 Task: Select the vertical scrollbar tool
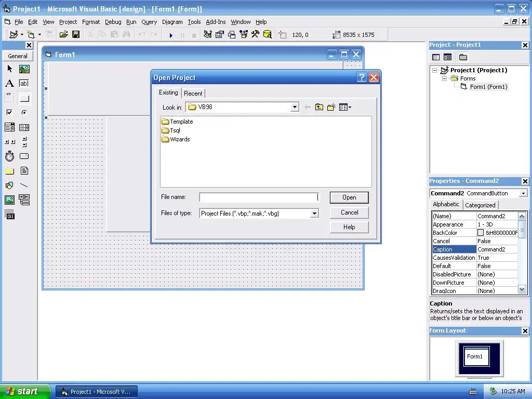(x=24, y=142)
